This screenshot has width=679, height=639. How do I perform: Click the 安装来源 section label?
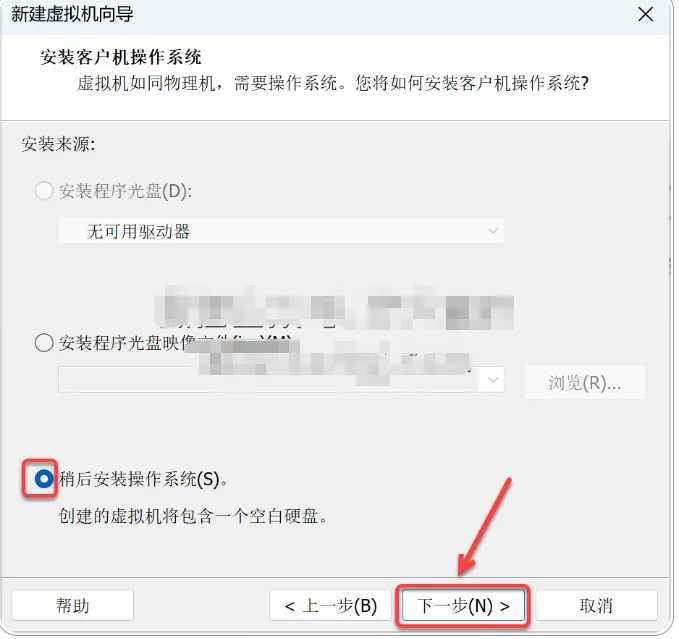click(x=58, y=144)
